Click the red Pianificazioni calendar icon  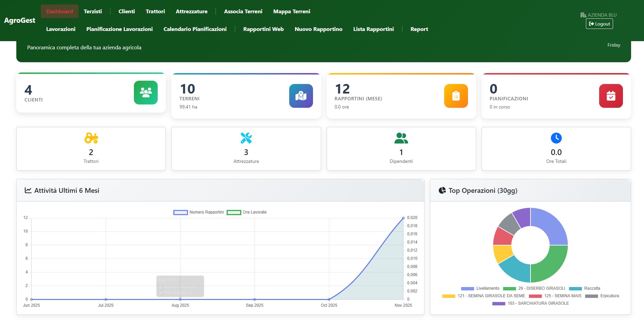tap(611, 96)
